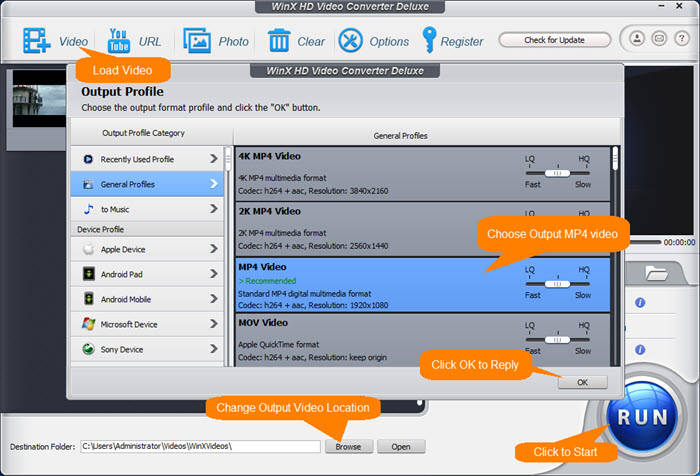Screen dimensions: 700x476
Task: Expand to Music chevron
Action: coord(214,209)
